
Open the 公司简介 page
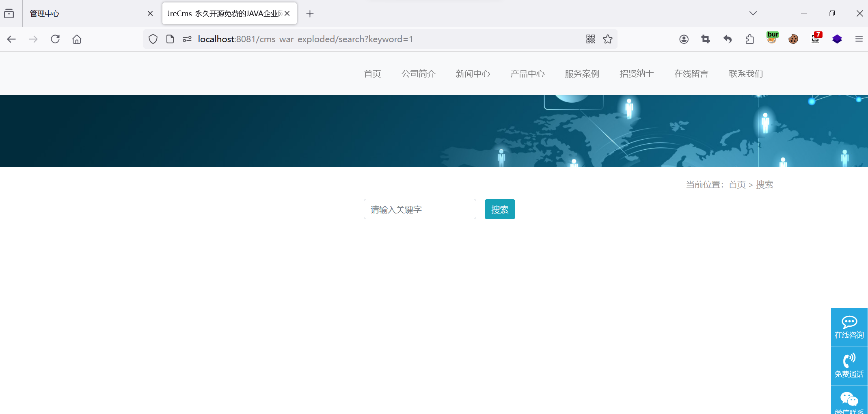(419, 73)
